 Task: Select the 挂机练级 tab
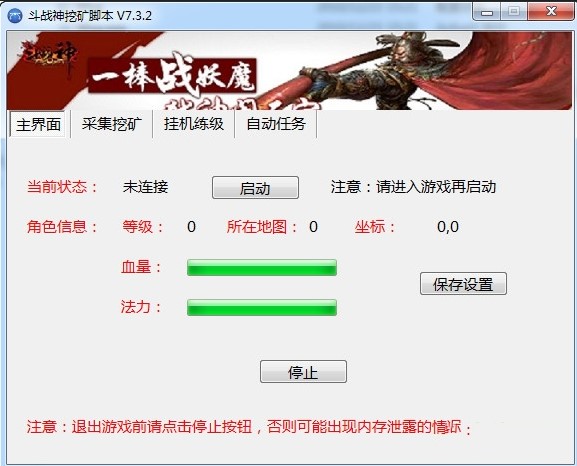[194, 124]
